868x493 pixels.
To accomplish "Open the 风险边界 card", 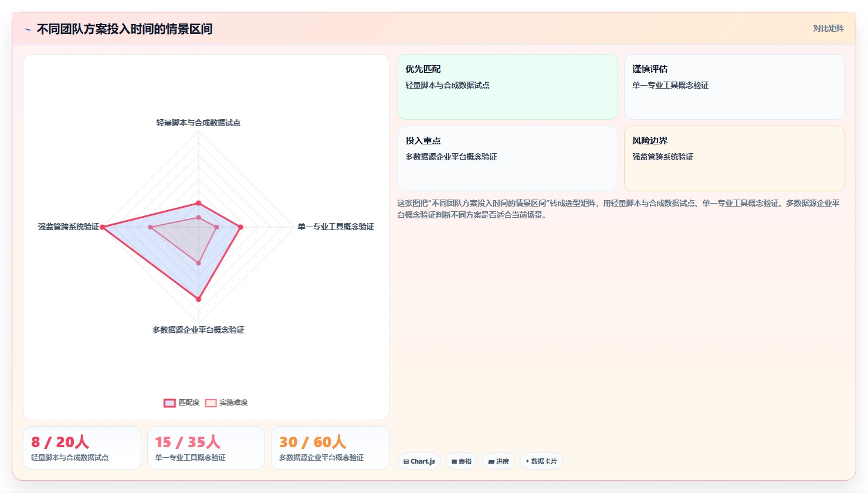I will tap(734, 158).
